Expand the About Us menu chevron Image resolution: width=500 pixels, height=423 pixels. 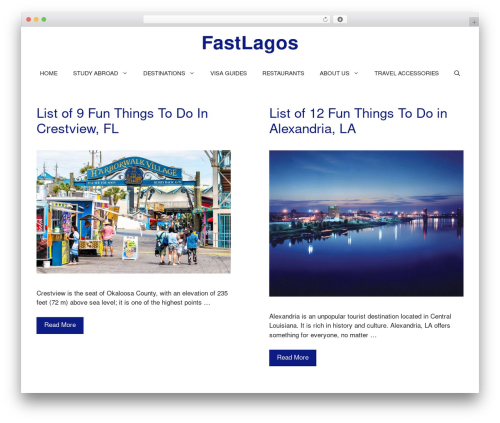(356, 73)
